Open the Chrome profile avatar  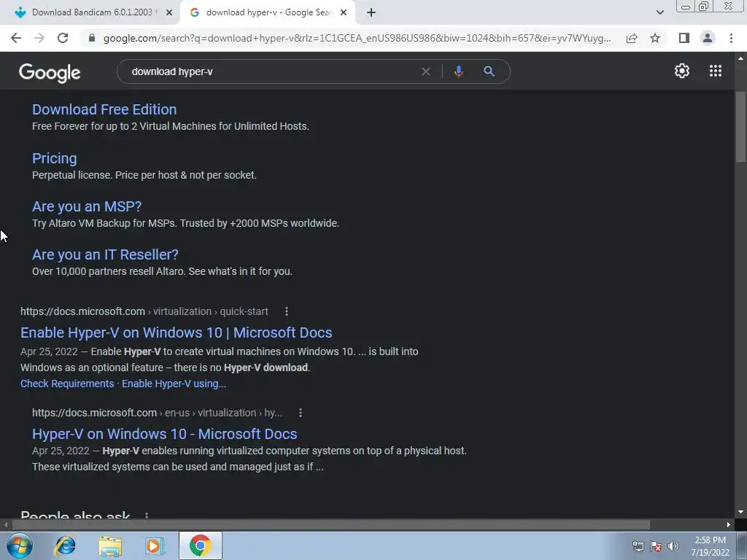[x=708, y=38]
